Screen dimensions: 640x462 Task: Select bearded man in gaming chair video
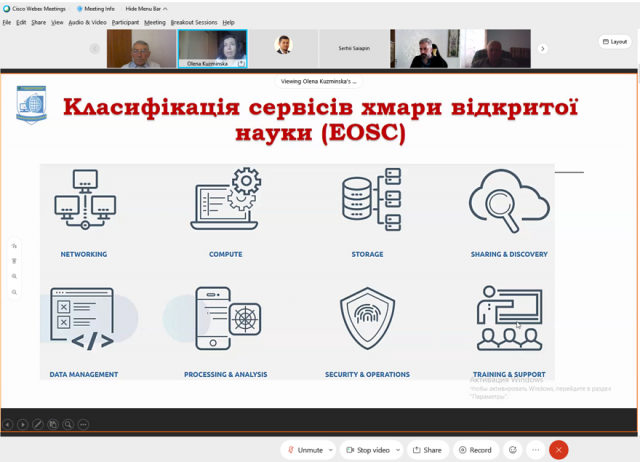[x=425, y=49]
